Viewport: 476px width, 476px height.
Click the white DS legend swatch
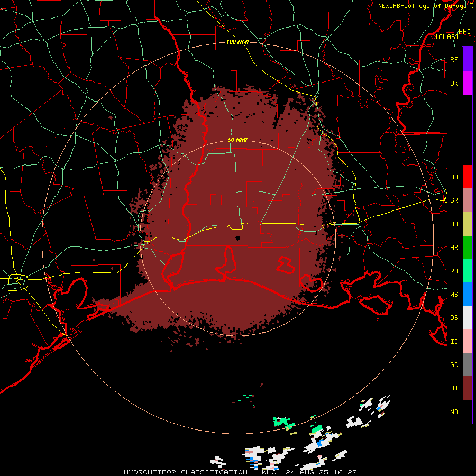[x=467, y=317]
